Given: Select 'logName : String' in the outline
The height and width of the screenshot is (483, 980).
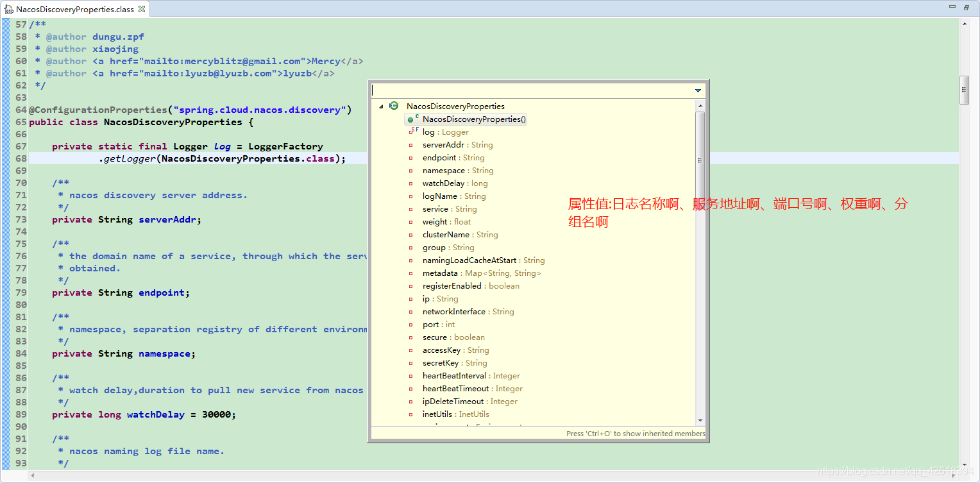Looking at the screenshot, I should 454,196.
